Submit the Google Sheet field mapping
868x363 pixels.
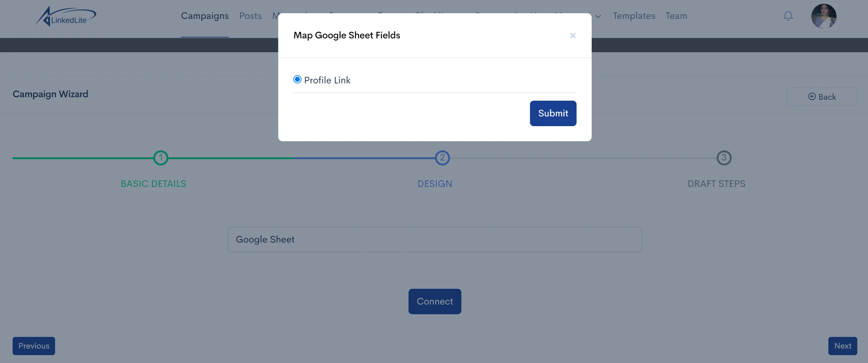click(553, 113)
